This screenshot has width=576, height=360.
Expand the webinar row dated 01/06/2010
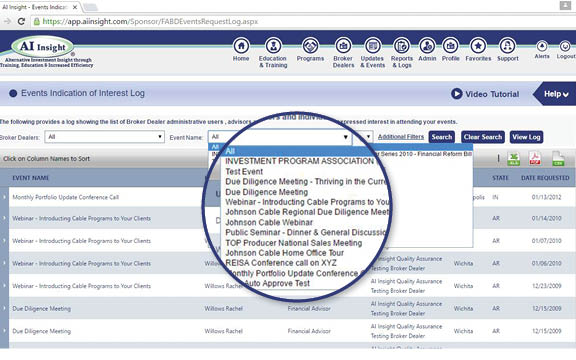click(x=4, y=263)
